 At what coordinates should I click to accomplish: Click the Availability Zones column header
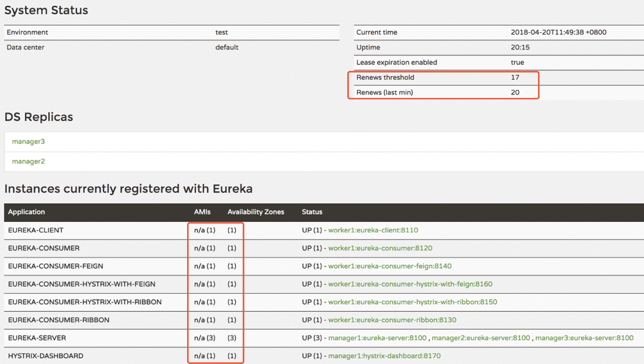click(x=256, y=212)
